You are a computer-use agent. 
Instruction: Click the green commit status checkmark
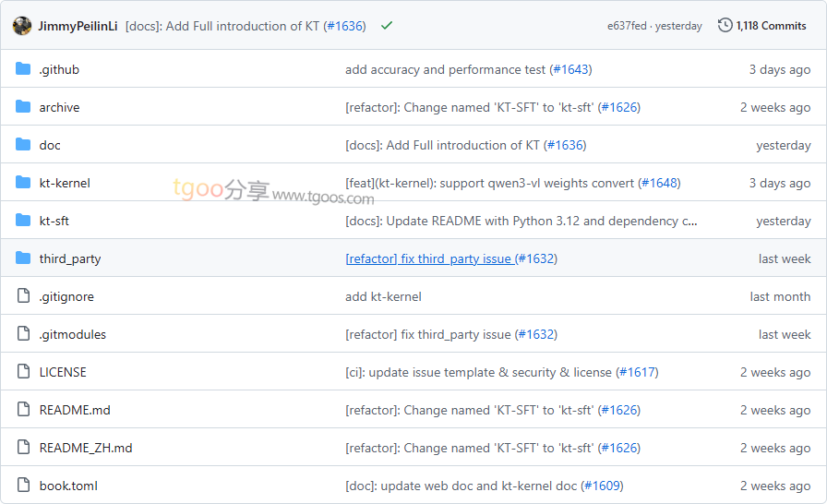386,26
